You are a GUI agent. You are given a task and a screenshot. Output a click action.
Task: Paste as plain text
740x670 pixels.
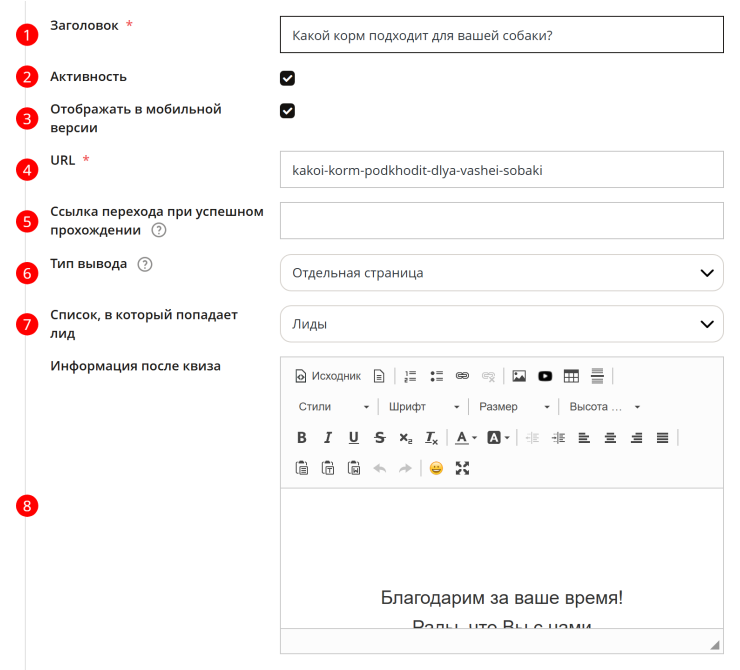328,468
